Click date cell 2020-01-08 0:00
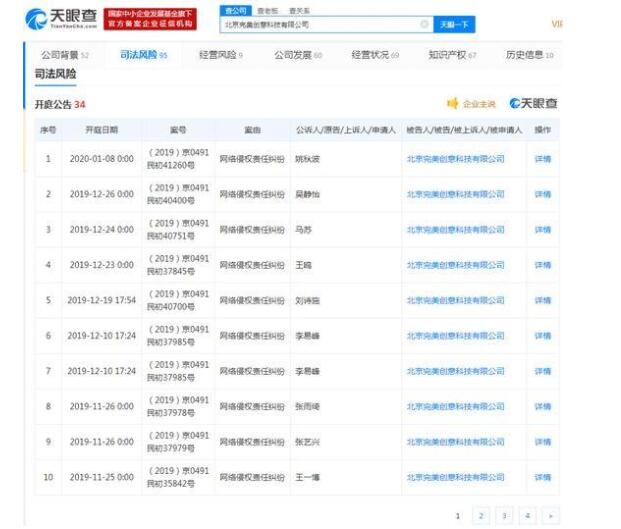 pyautogui.click(x=102, y=159)
